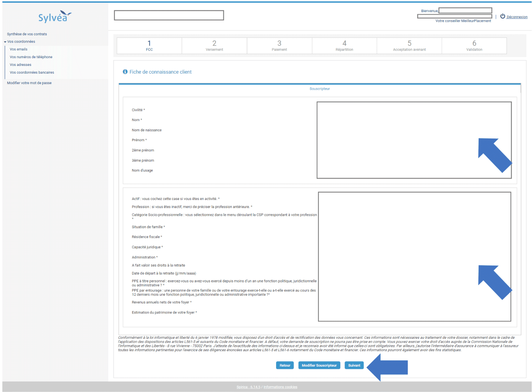Open the Informations cookies footer link
Screen dimensions: 532x392
(x=280, y=387)
